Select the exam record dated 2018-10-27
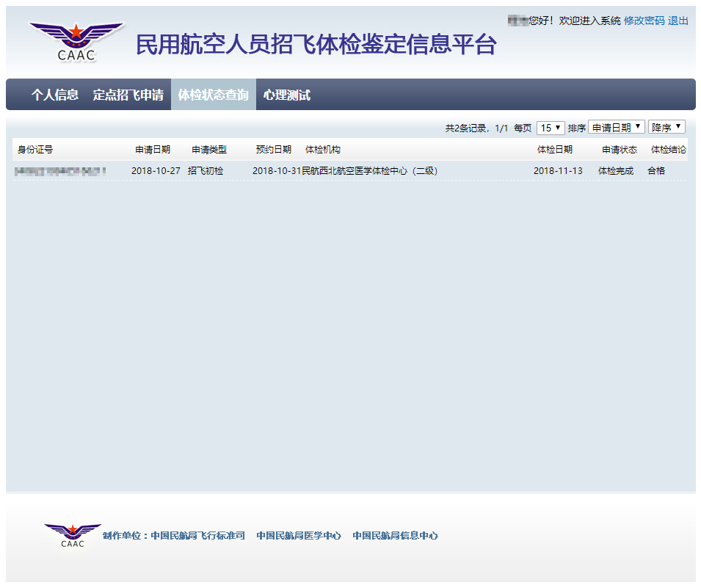 pos(152,170)
